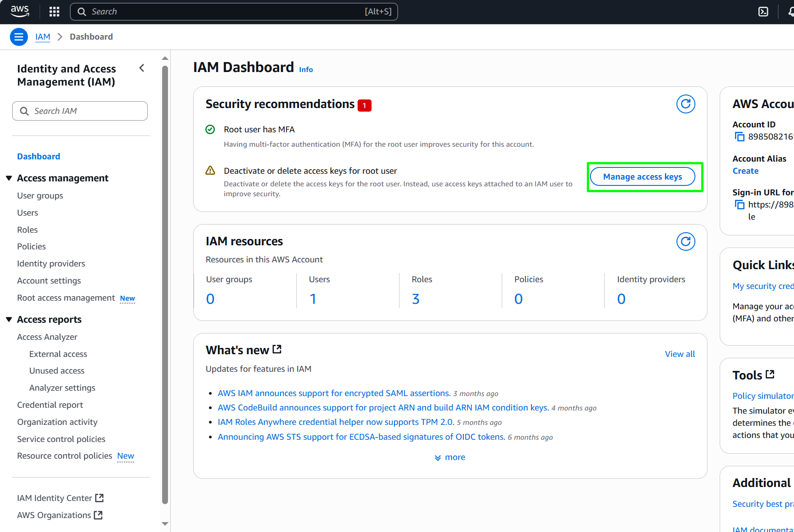Open My security credentials quick link
Image resolution: width=794 pixels, height=532 pixels.
pos(763,286)
